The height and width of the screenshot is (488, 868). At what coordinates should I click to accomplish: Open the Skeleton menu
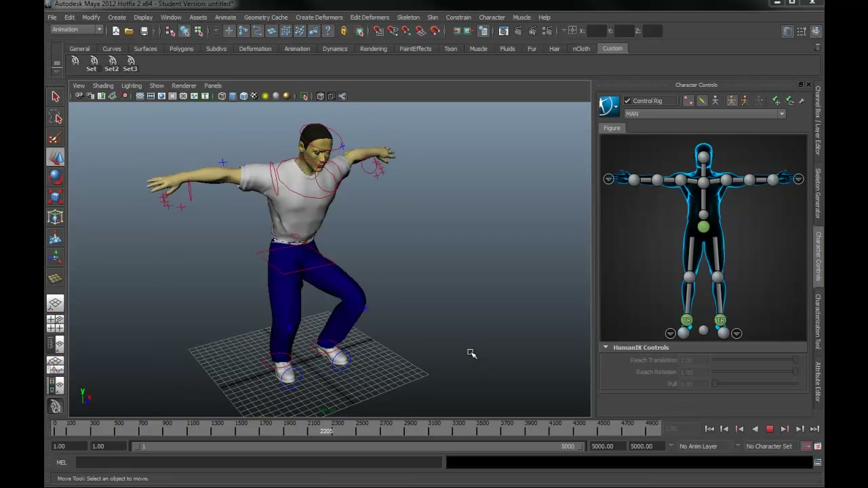[x=408, y=17]
